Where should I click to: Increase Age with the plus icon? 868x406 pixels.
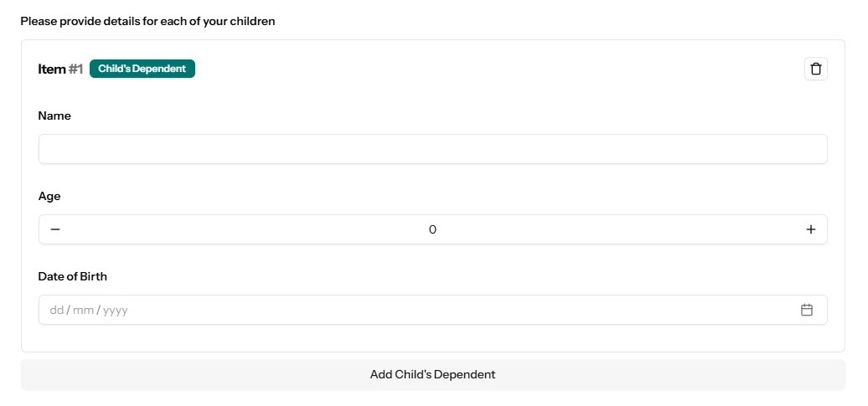pos(810,229)
